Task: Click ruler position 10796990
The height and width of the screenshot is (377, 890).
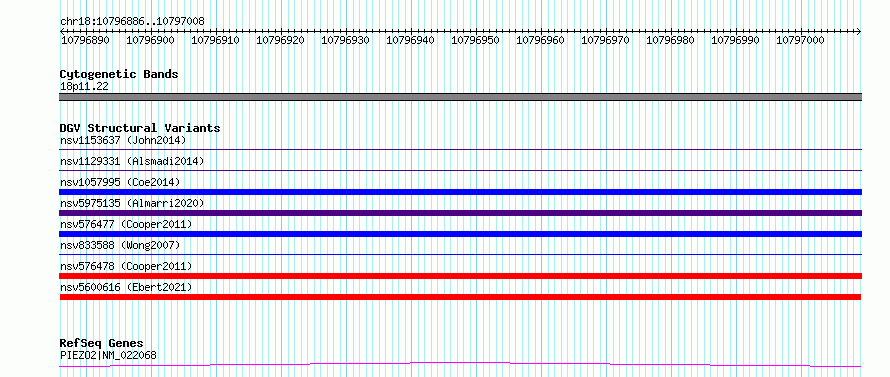Action: point(735,40)
